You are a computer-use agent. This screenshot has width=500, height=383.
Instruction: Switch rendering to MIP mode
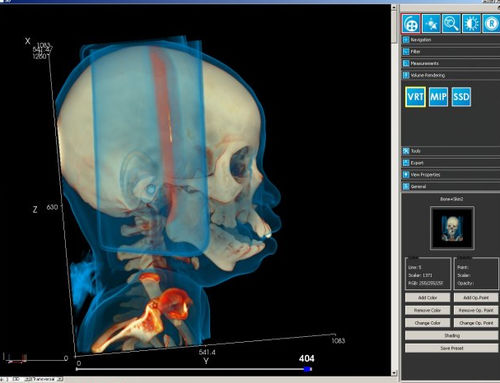coord(438,97)
